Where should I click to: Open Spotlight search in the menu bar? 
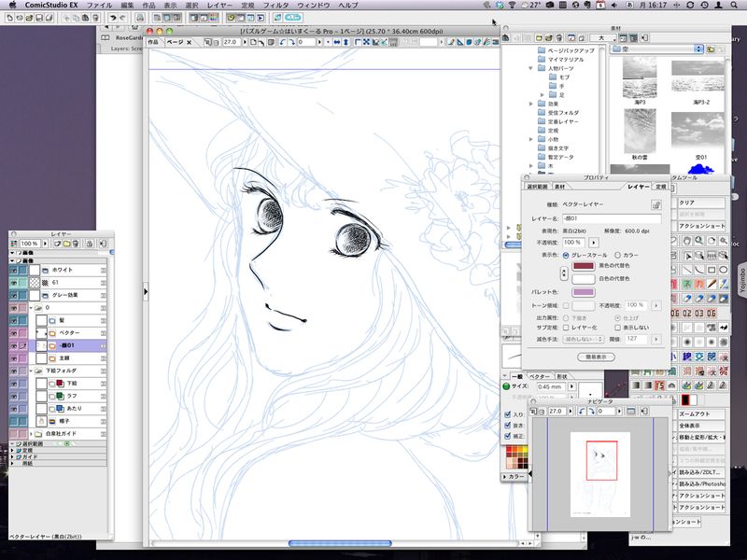[734, 5]
